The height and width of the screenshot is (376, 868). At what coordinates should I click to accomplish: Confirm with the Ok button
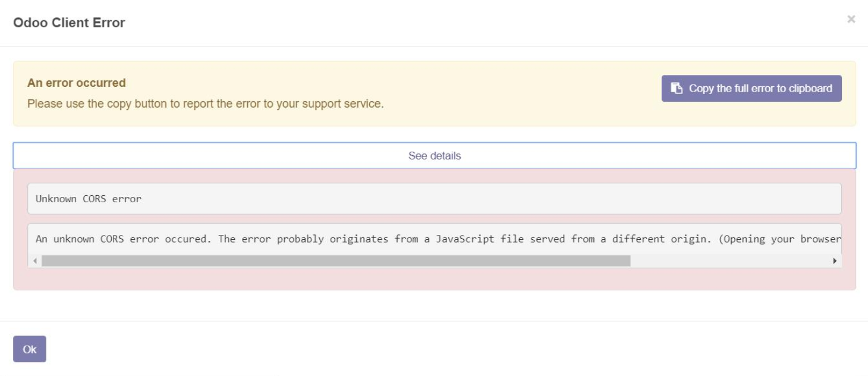30,349
